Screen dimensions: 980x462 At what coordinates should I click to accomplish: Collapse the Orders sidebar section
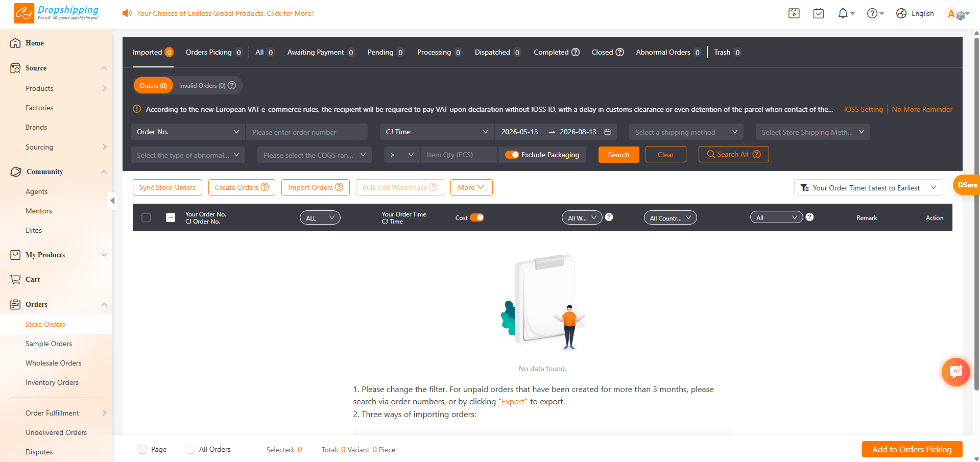104,304
